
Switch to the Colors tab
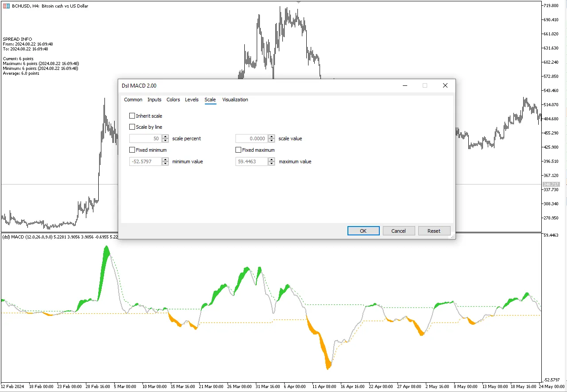173,100
